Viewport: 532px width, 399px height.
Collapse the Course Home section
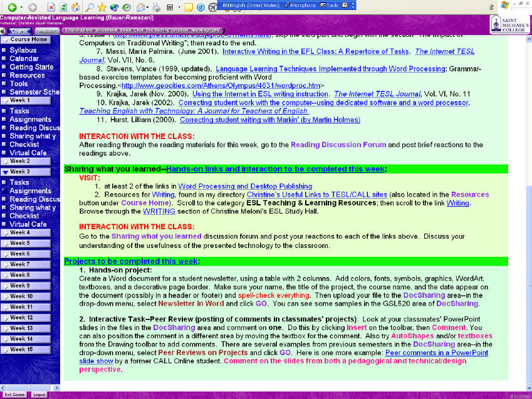29,39
